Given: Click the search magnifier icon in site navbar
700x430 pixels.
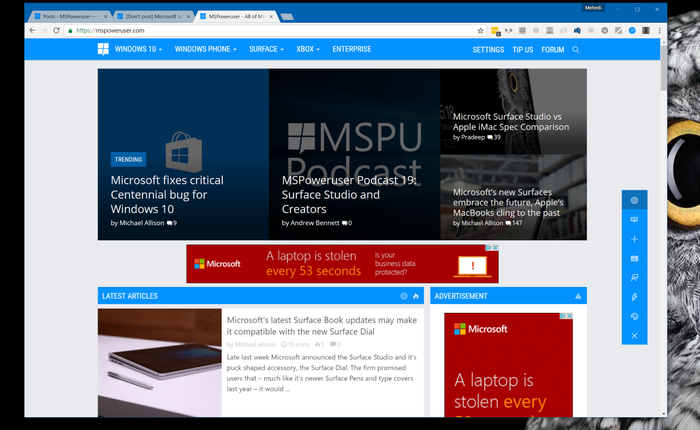Looking at the screenshot, I should pos(576,49).
